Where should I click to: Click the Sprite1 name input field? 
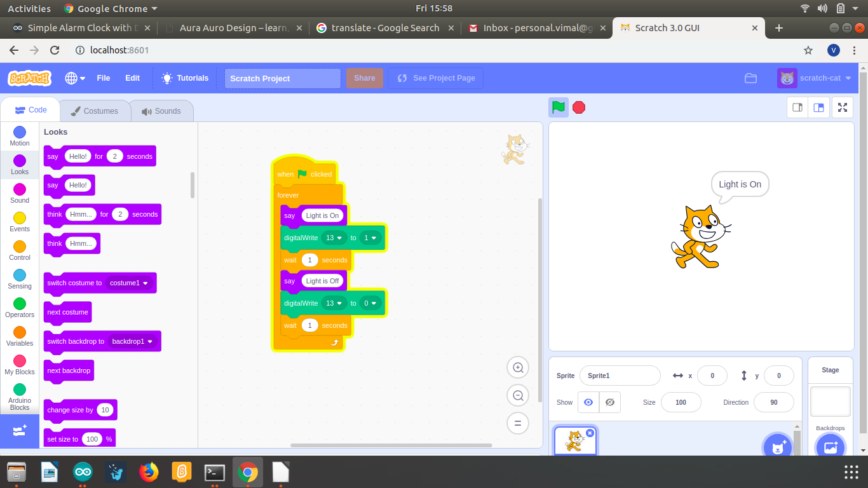(x=620, y=376)
